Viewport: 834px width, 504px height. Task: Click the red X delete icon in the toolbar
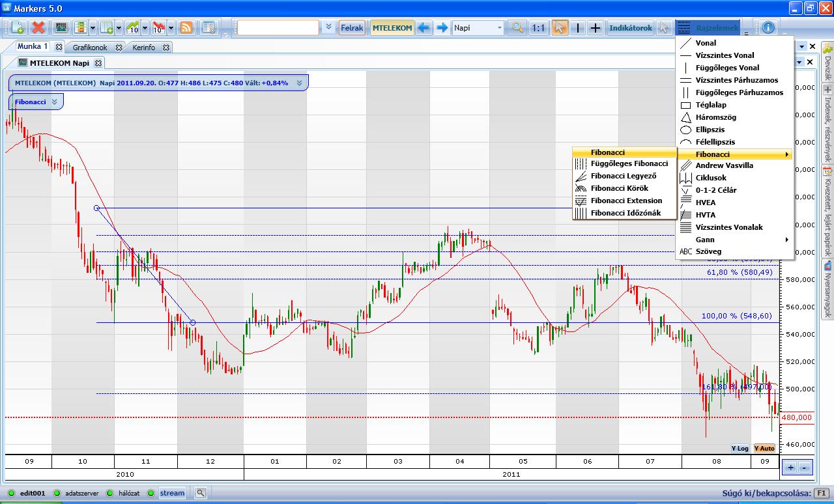coord(38,28)
